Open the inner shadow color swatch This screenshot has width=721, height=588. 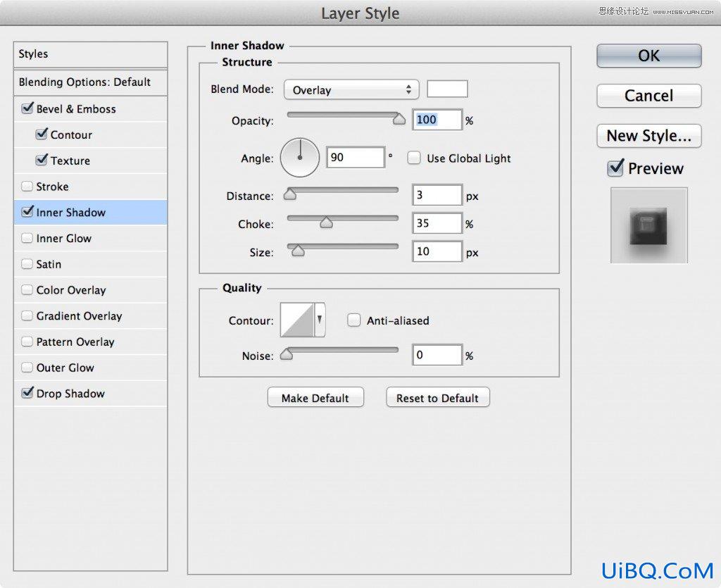(447, 89)
